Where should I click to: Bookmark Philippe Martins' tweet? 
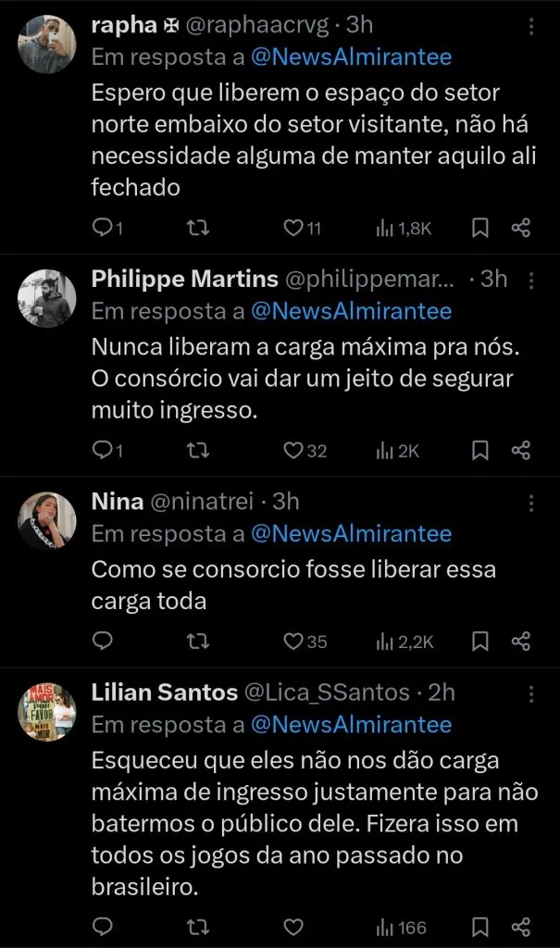480,451
